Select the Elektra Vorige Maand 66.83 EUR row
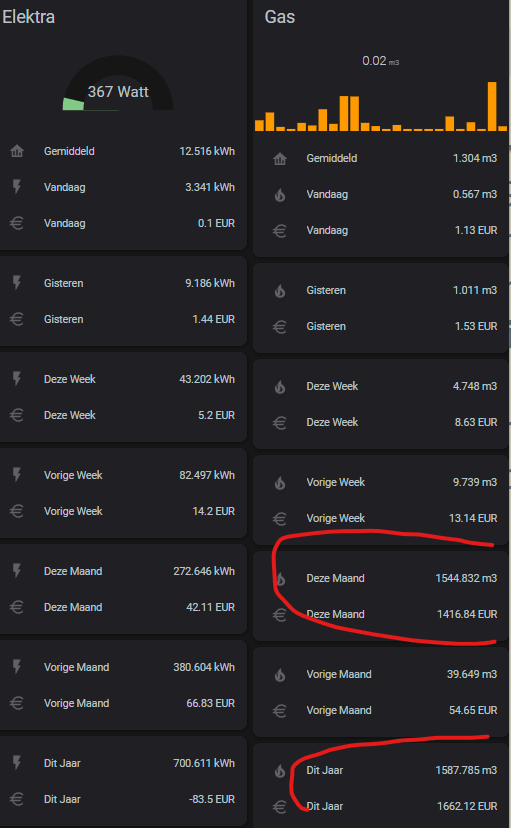Image resolution: width=511 pixels, height=828 pixels. (122, 703)
